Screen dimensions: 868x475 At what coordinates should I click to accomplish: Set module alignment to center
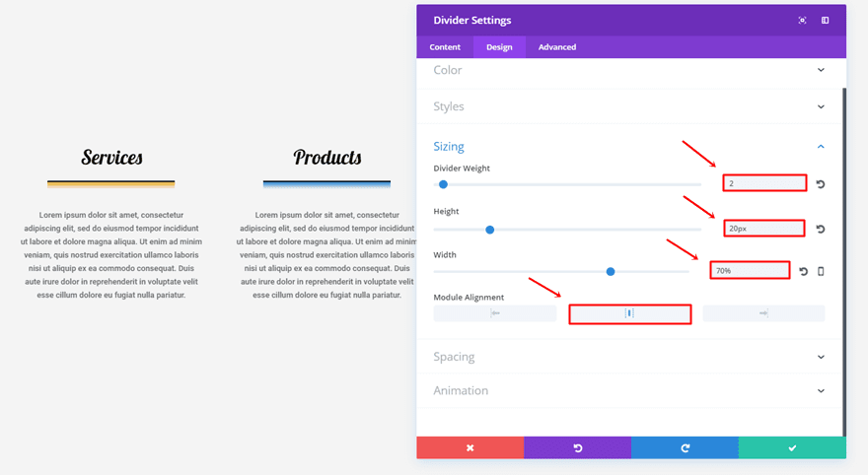click(629, 313)
